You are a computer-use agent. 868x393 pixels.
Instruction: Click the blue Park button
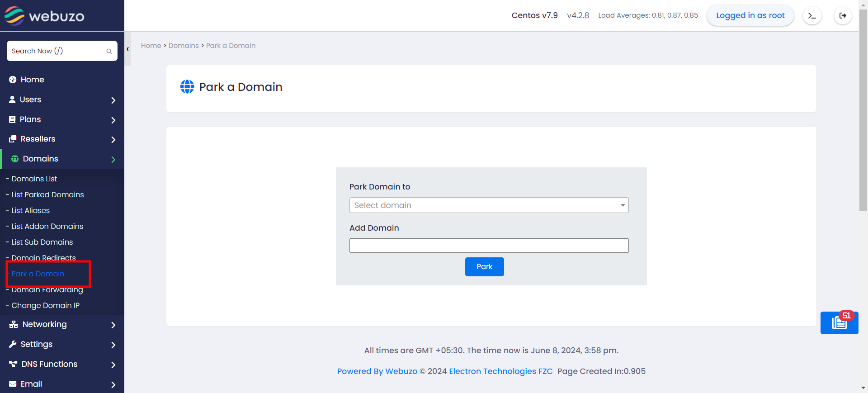coord(484,267)
